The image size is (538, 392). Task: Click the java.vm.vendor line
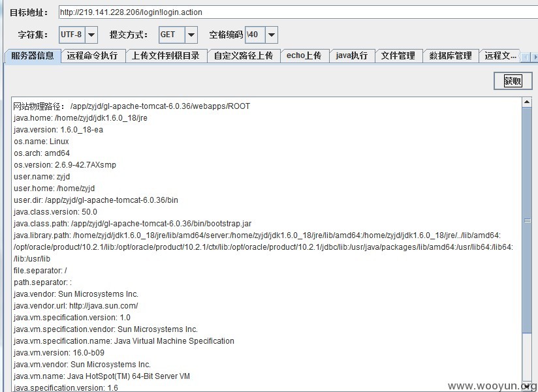click(x=82, y=364)
